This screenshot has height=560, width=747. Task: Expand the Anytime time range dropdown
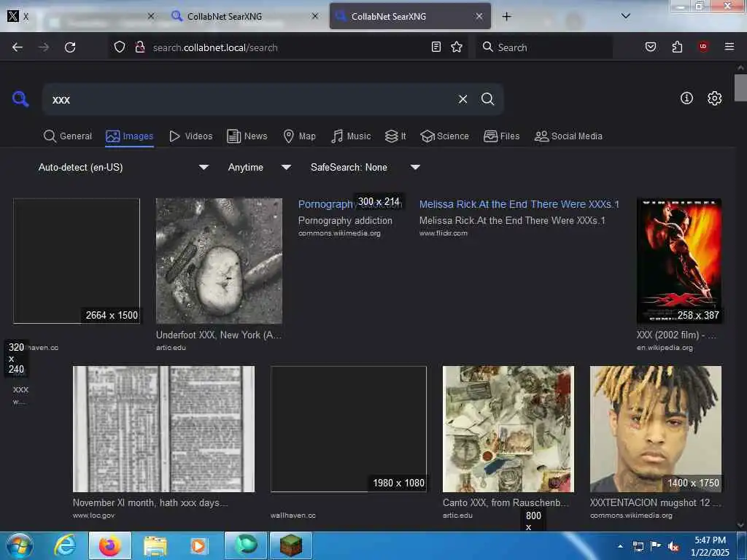coord(259,167)
